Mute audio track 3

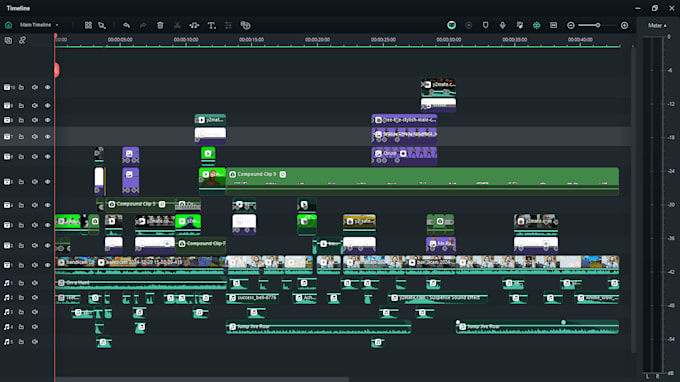point(35,312)
